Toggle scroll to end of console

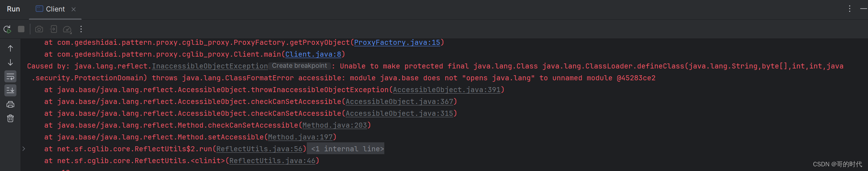[10, 90]
